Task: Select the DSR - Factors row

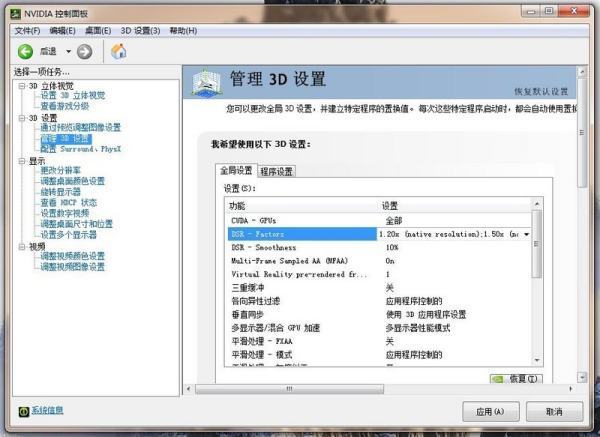Action: (x=379, y=234)
